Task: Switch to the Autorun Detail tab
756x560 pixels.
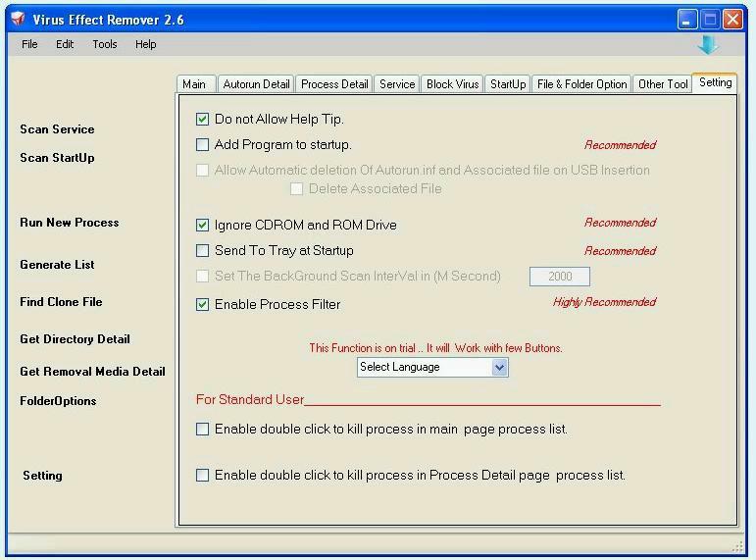Action: (x=256, y=84)
